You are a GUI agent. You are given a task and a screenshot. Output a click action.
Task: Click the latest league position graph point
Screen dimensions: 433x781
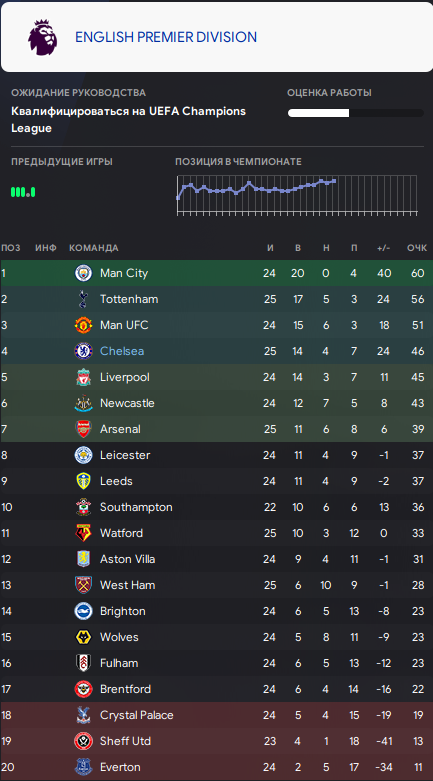click(x=334, y=181)
